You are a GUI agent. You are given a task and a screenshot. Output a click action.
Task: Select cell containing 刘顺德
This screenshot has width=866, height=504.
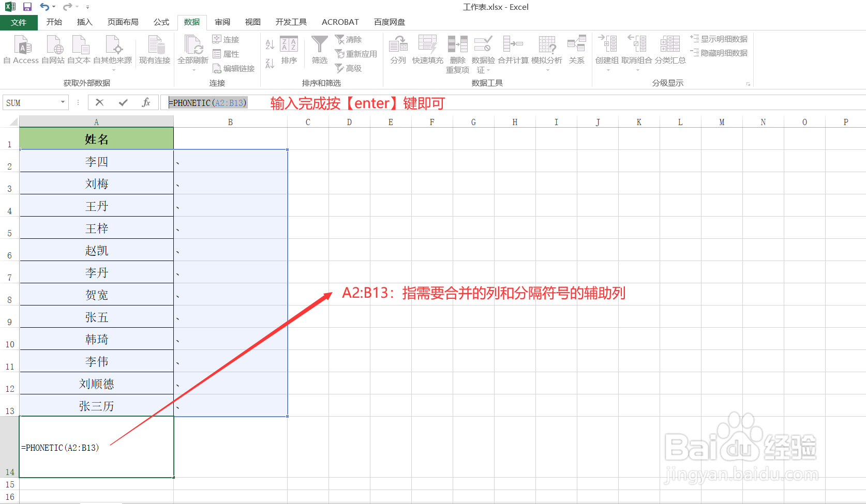[97, 384]
